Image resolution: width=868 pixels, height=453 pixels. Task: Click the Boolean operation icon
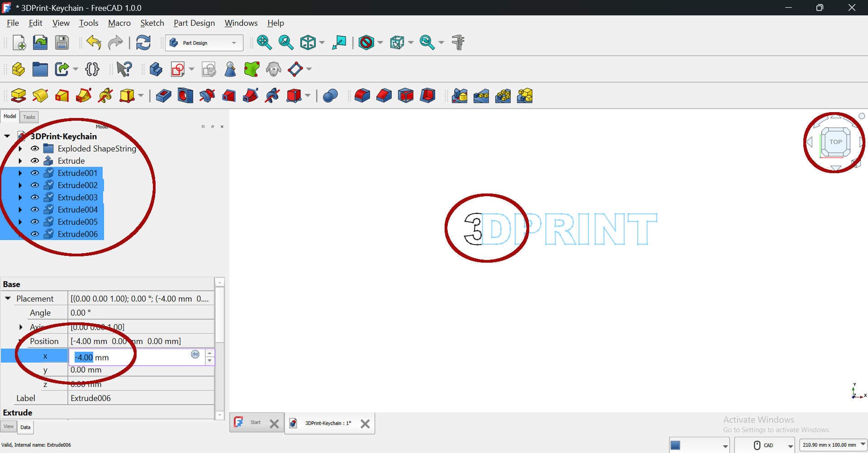tap(331, 95)
